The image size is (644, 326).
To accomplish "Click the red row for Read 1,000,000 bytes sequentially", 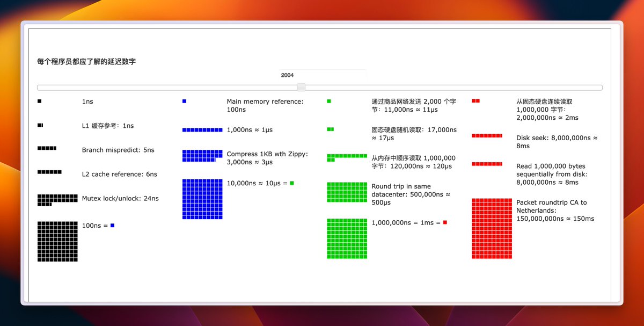I will (487, 164).
